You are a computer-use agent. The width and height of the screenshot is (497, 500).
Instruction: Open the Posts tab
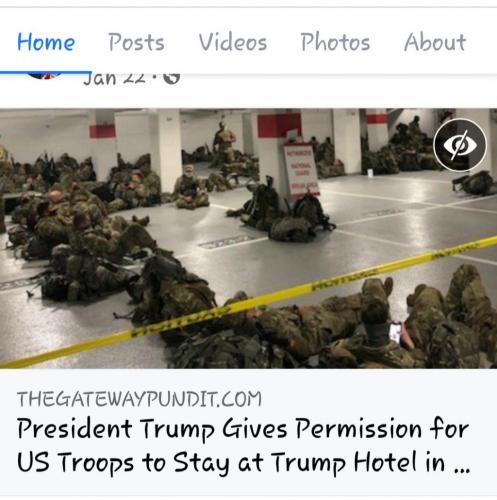coord(137,42)
